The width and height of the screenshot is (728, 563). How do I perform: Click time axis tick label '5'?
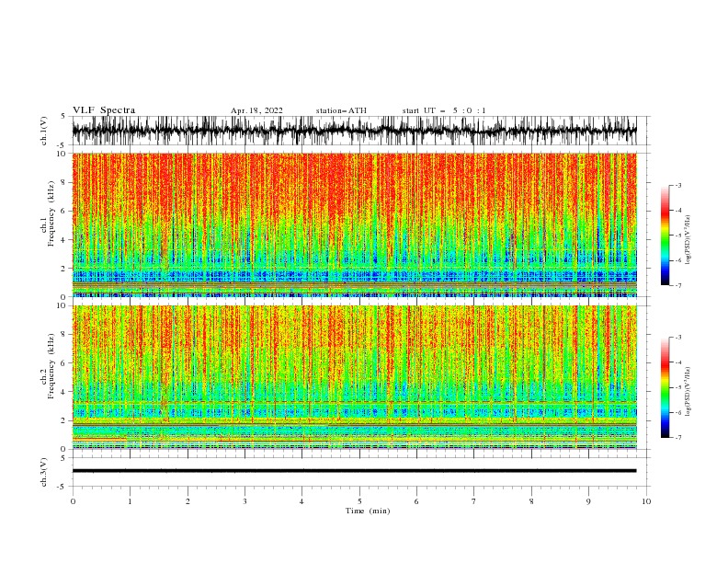click(x=359, y=501)
